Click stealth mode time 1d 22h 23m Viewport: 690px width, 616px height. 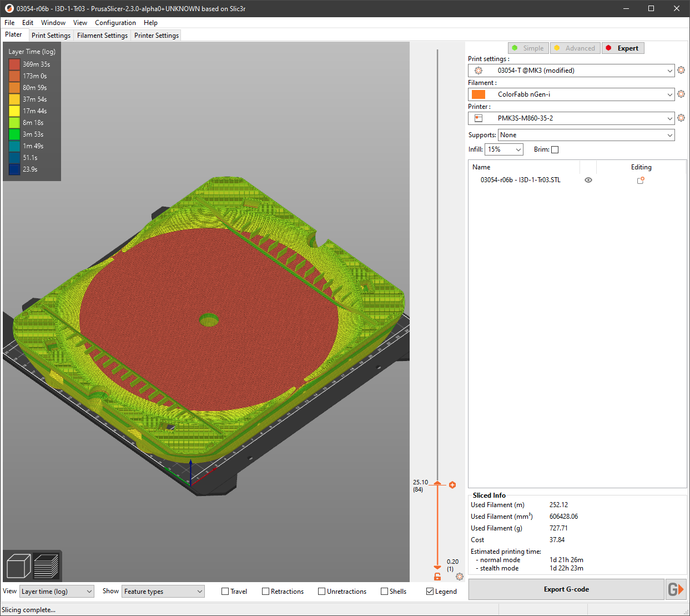pos(566,568)
